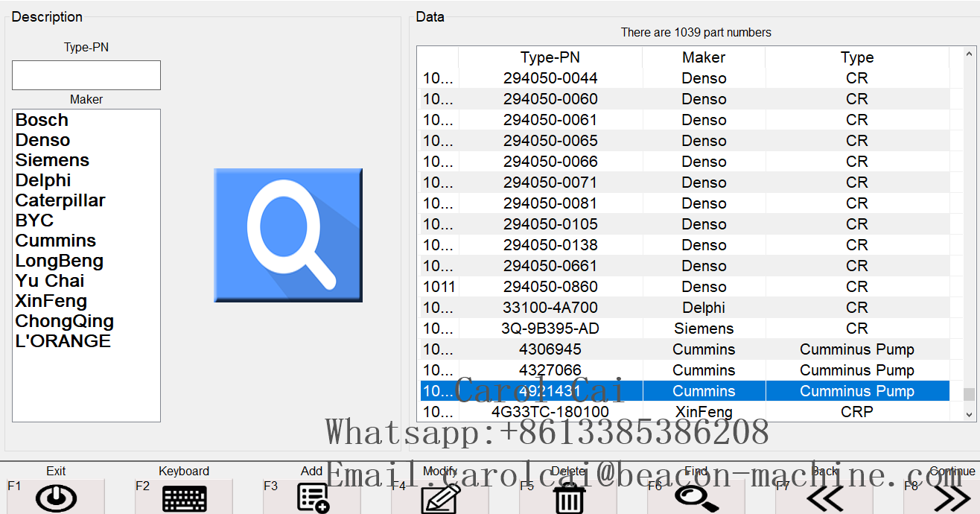980x514 pixels.
Task: Select part number 294050-0071
Action: pos(684,183)
